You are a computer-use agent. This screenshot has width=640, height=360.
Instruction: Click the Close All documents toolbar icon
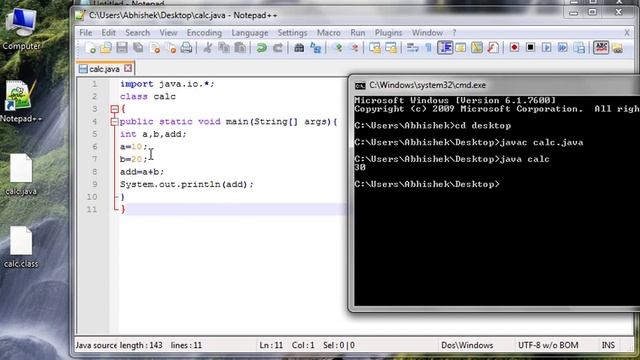point(171,48)
